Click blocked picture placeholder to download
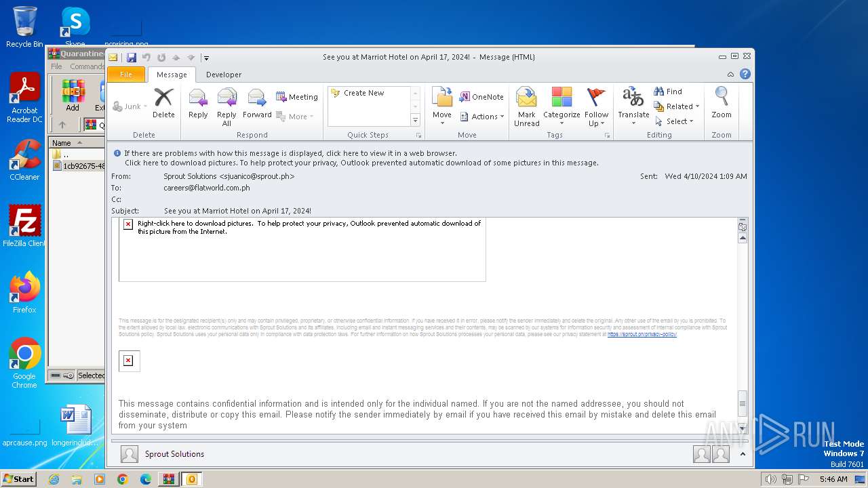 click(x=302, y=249)
